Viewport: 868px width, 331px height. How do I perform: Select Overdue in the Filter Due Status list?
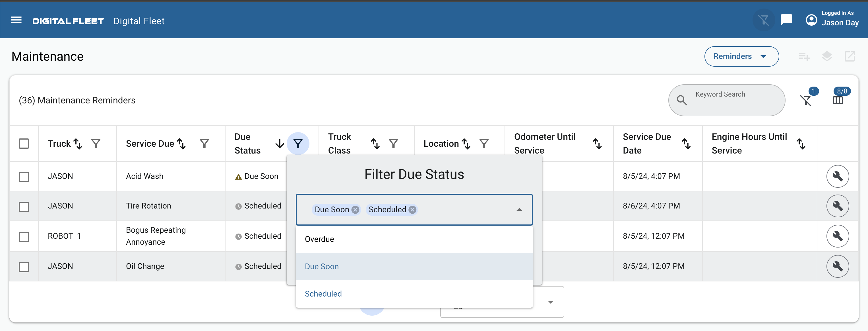[319, 239]
